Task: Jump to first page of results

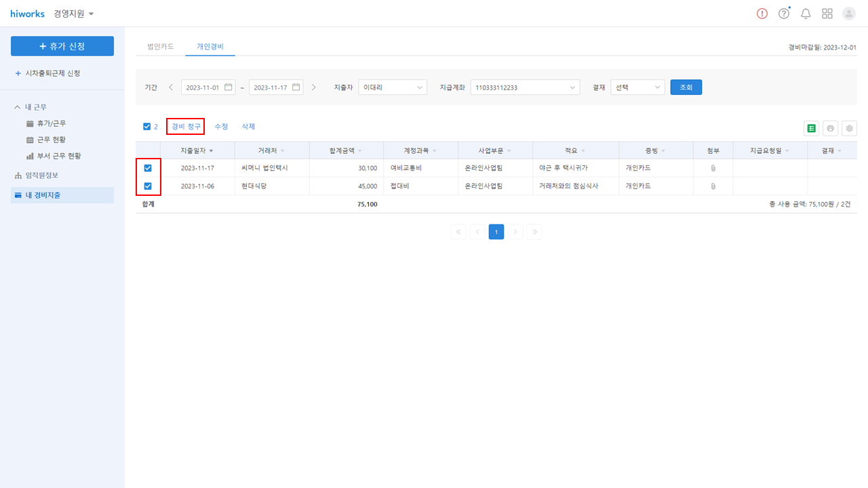Action: click(x=458, y=232)
